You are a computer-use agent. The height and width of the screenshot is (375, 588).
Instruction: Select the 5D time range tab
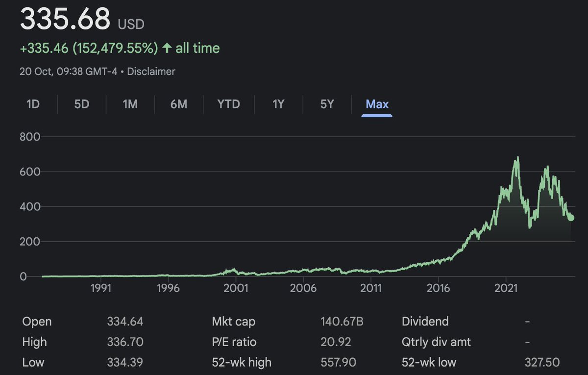pos(81,104)
